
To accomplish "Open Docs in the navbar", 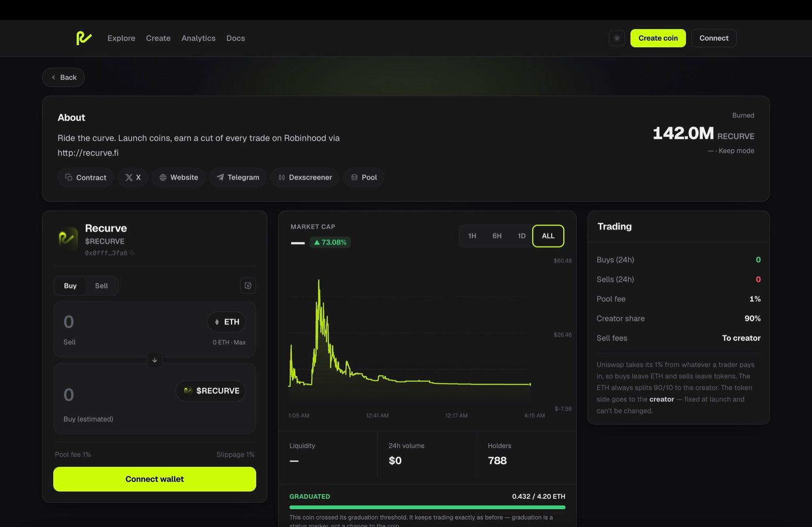I will [x=235, y=38].
